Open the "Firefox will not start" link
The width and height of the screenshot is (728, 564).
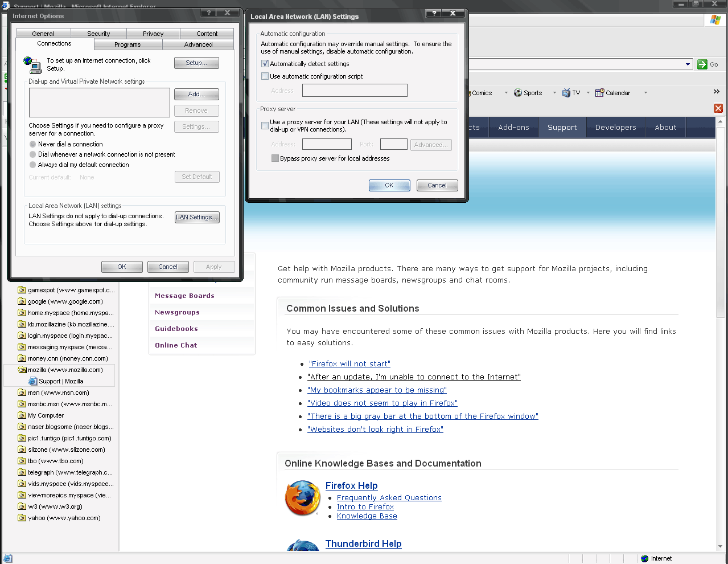tap(349, 363)
